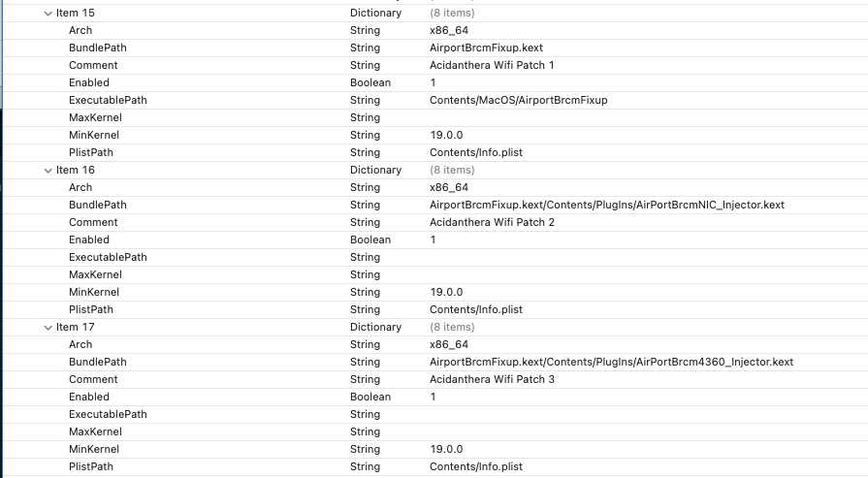
Task: Select the ExecutablePath key under Item 16
Action: coord(107,258)
